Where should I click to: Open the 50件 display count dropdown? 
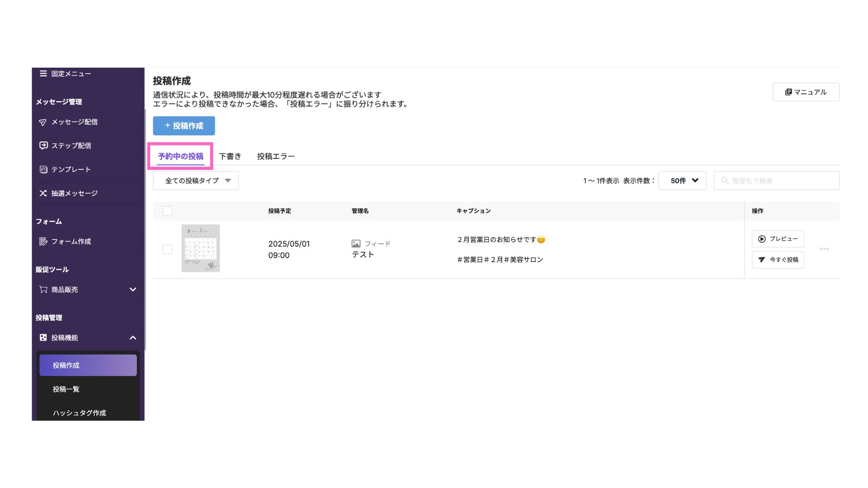682,181
